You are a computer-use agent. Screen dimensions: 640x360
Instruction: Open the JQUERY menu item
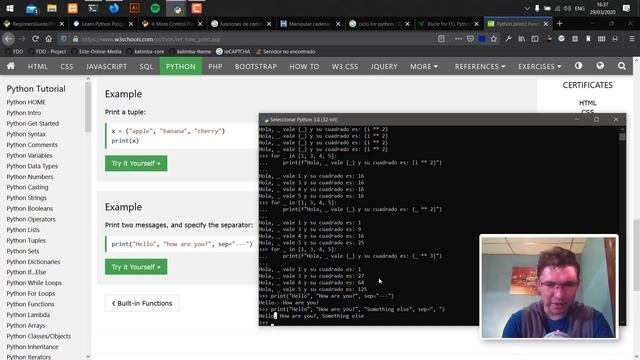384,66
